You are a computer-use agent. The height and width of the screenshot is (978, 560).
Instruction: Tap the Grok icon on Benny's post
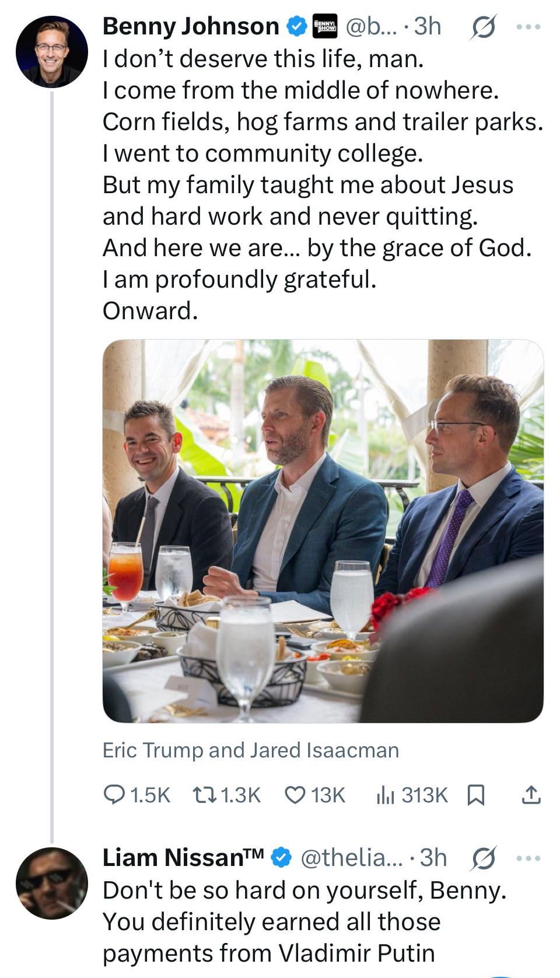(482, 27)
